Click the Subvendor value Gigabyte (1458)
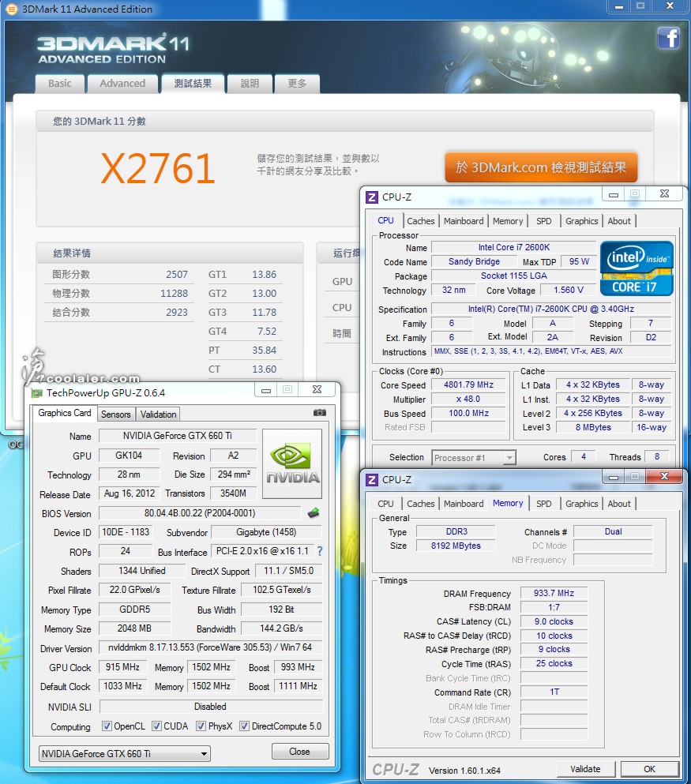The width and height of the screenshot is (691, 784). pyautogui.click(x=266, y=532)
